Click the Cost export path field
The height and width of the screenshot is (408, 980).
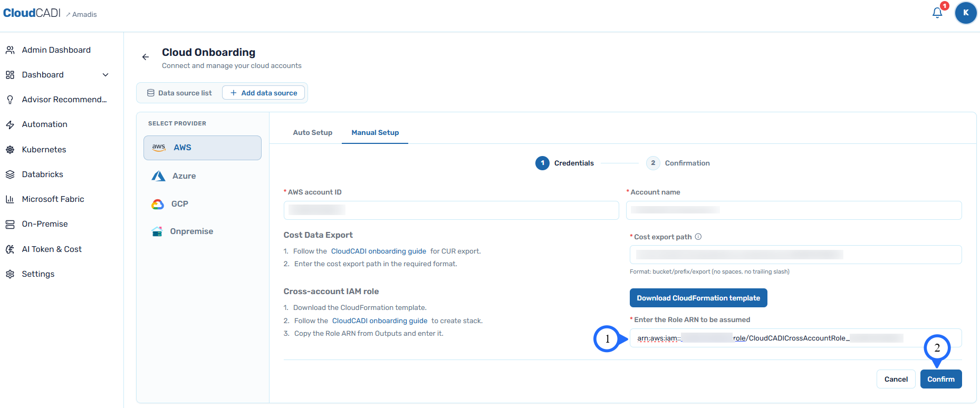tap(796, 255)
